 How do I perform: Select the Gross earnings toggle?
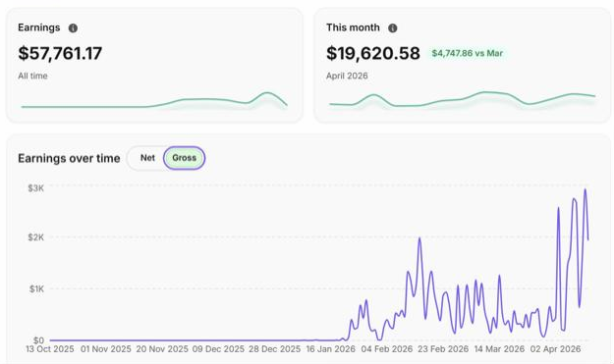tap(184, 158)
